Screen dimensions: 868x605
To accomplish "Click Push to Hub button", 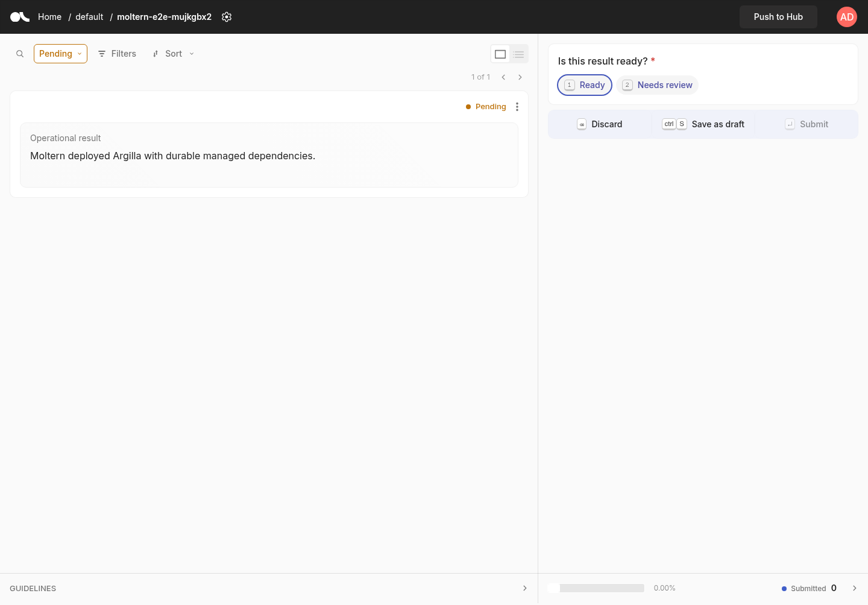I will pyautogui.click(x=778, y=17).
